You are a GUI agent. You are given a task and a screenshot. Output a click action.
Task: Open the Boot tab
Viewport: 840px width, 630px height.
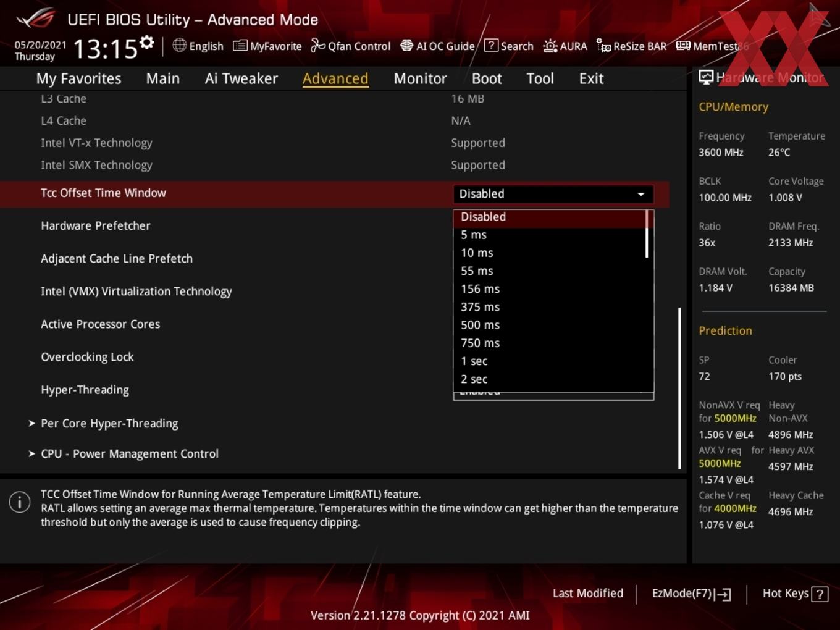pos(487,78)
